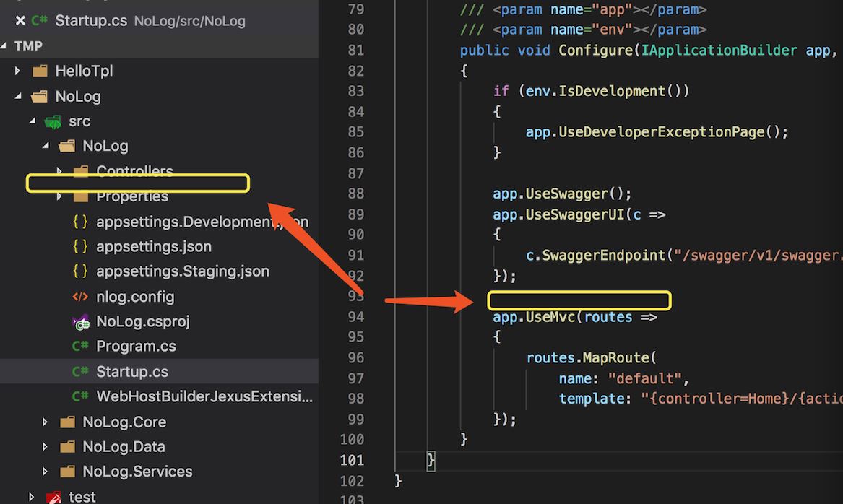Click line number 93 in the gutter

click(355, 296)
